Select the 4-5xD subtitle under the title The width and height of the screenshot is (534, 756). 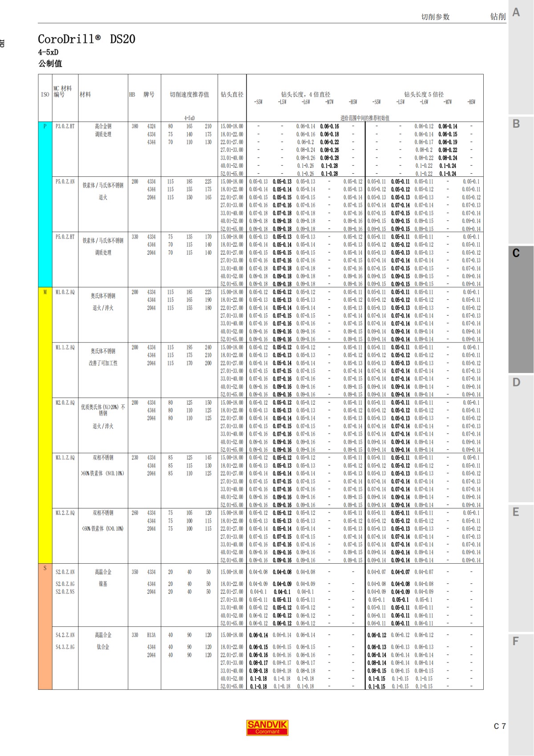tap(48, 52)
